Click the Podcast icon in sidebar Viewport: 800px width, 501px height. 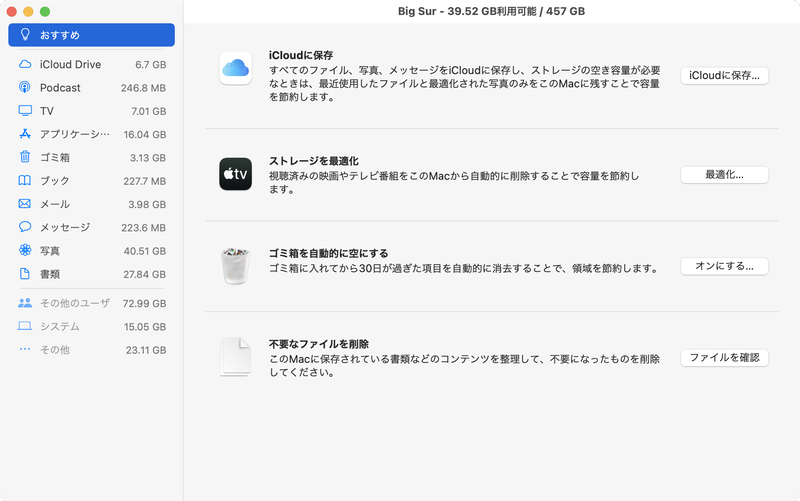click(24, 87)
